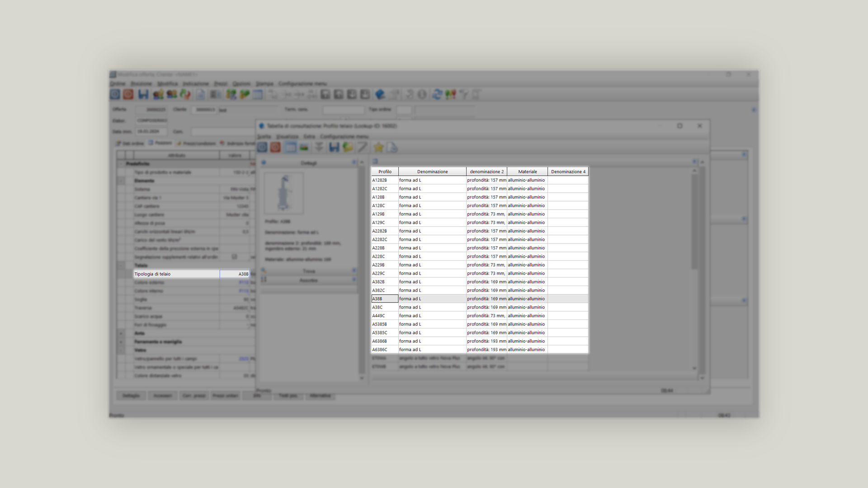Sort by the Materiale column header
Screen dimensions: 868x488
(x=527, y=172)
